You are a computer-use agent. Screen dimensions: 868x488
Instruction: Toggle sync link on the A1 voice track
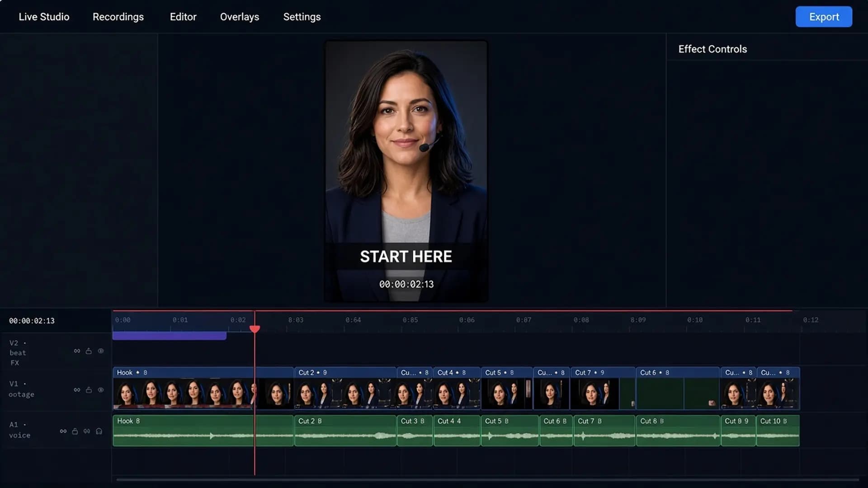pyautogui.click(x=63, y=432)
